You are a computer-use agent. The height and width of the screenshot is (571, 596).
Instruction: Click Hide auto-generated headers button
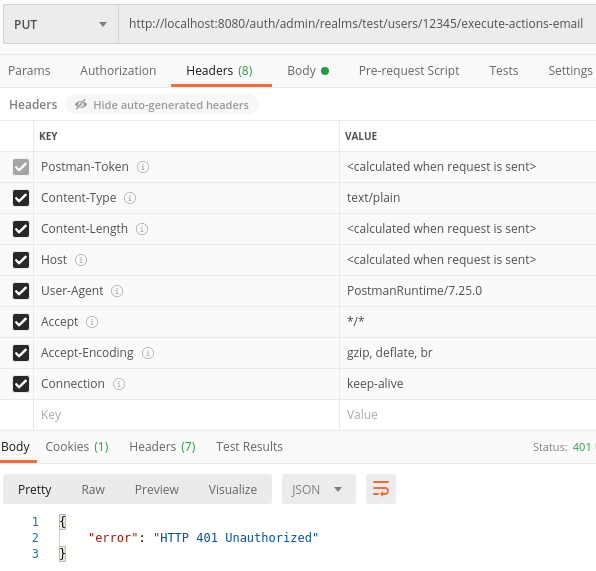tap(162, 105)
